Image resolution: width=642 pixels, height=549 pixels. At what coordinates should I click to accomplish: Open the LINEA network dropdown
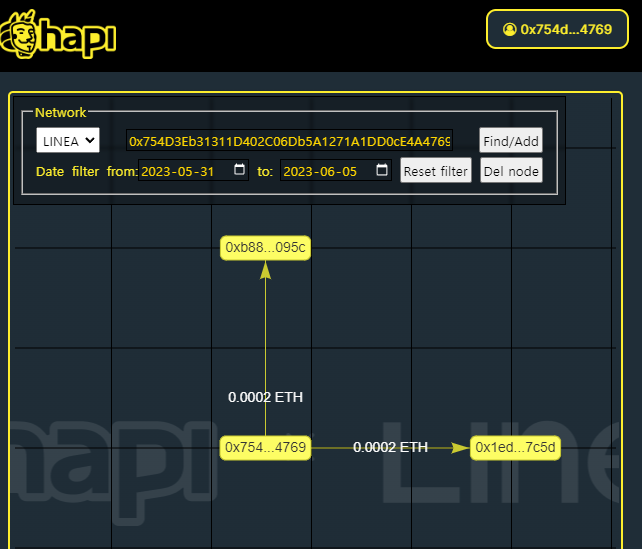68,140
